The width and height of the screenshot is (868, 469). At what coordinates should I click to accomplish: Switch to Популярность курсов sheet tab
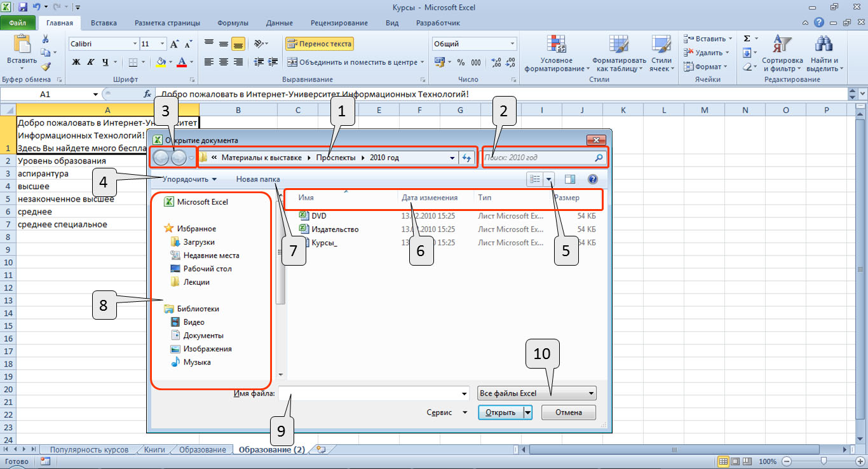tap(89, 450)
